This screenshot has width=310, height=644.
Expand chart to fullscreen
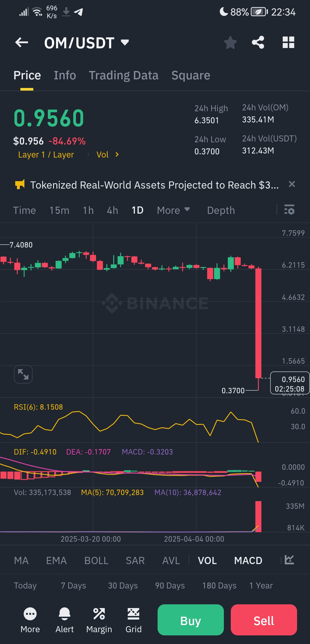coord(23,374)
